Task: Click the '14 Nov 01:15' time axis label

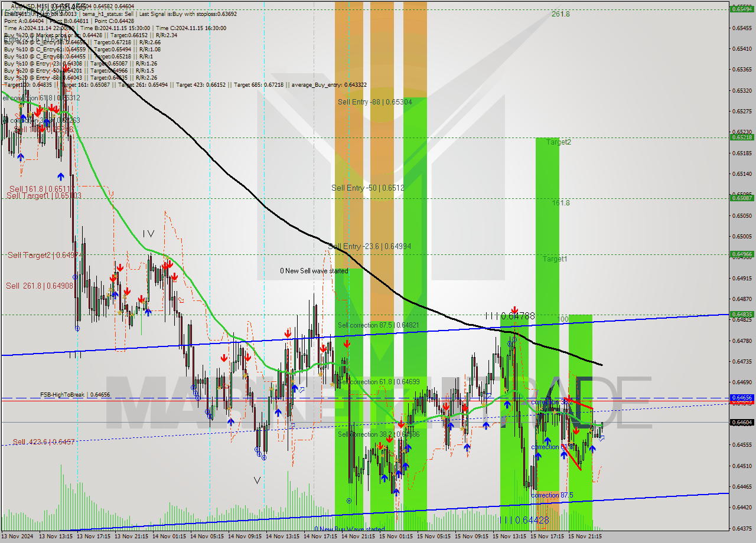Action: tap(169, 537)
